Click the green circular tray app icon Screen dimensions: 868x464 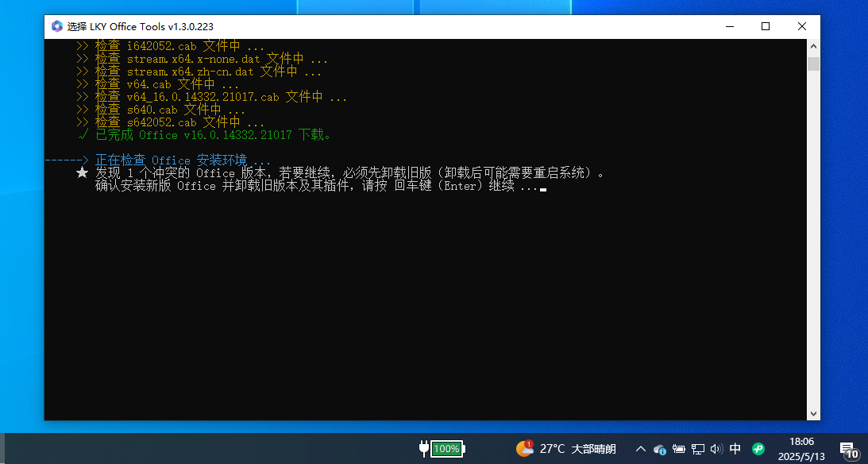tap(758, 448)
